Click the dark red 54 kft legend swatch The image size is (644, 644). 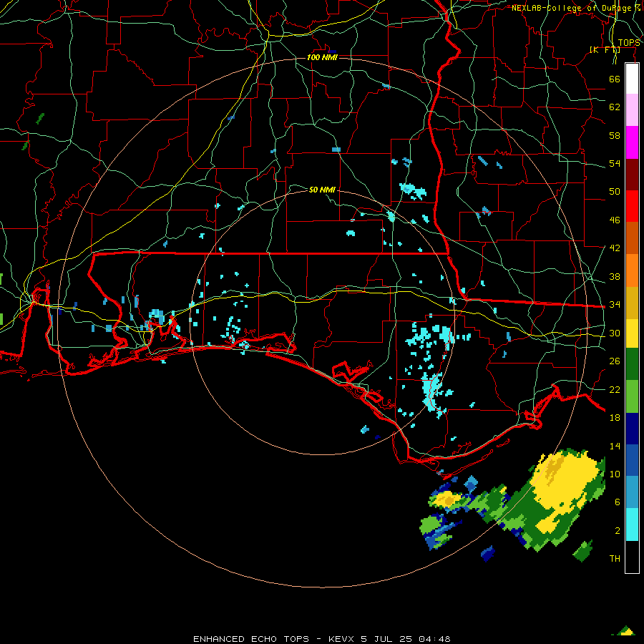tap(632, 174)
